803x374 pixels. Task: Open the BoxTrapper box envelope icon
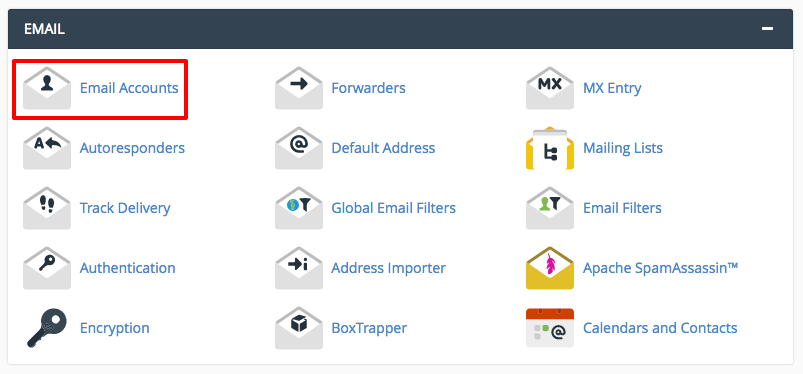click(299, 328)
